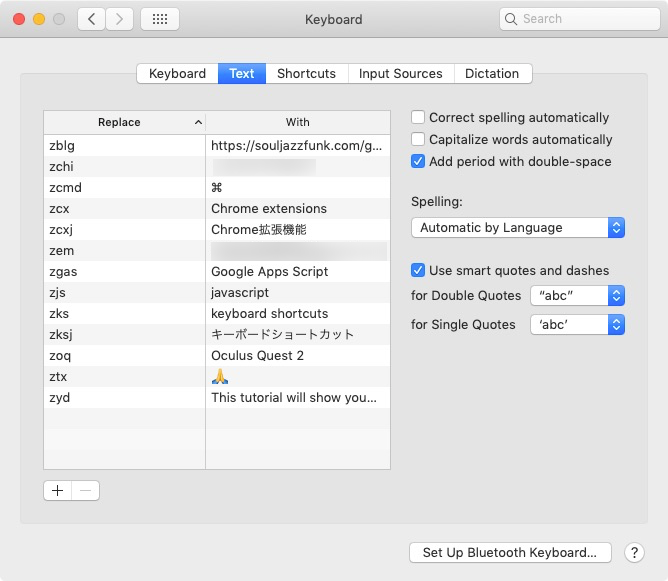The height and width of the screenshot is (581, 668).
Task: Switch to the Shortcuts tab
Action: click(x=306, y=74)
